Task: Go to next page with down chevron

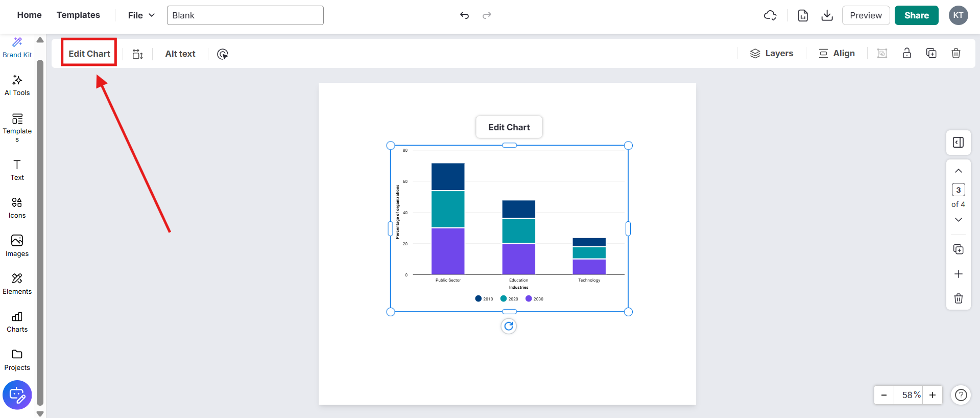Action: point(958,220)
